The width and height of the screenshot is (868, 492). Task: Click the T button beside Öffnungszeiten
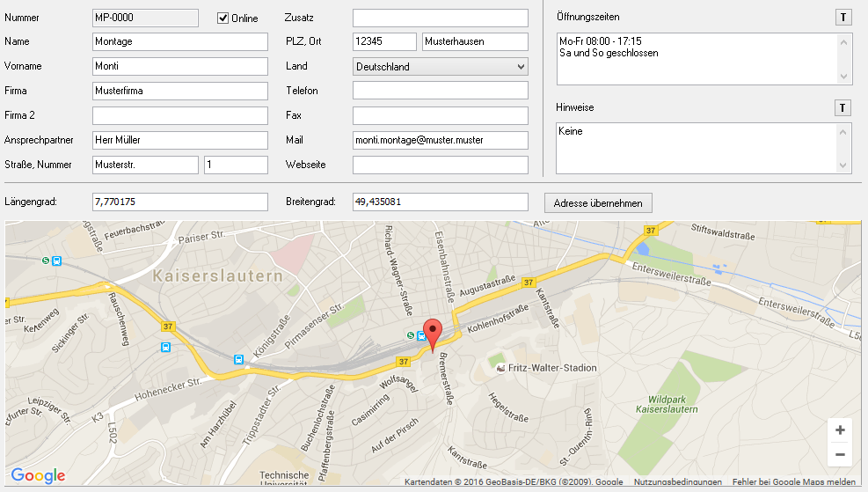tap(842, 17)
